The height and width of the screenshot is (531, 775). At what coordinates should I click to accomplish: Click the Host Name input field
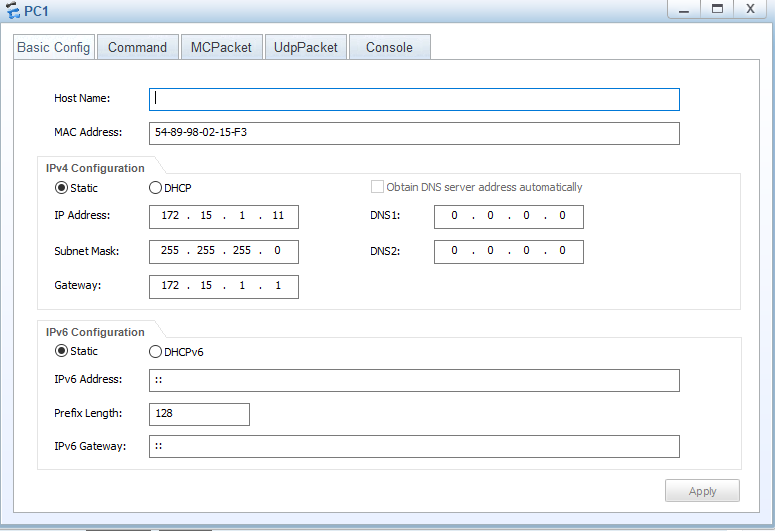point(414,99)
